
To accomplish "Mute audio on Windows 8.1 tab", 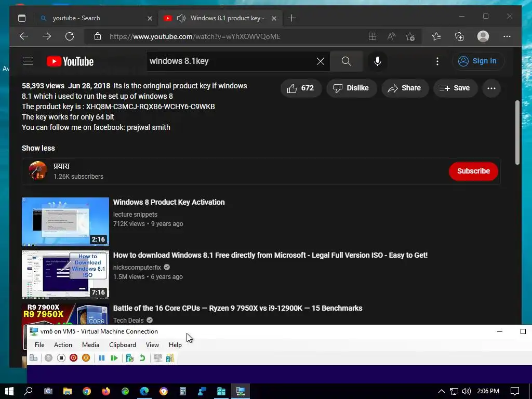I will click(181, 18).
